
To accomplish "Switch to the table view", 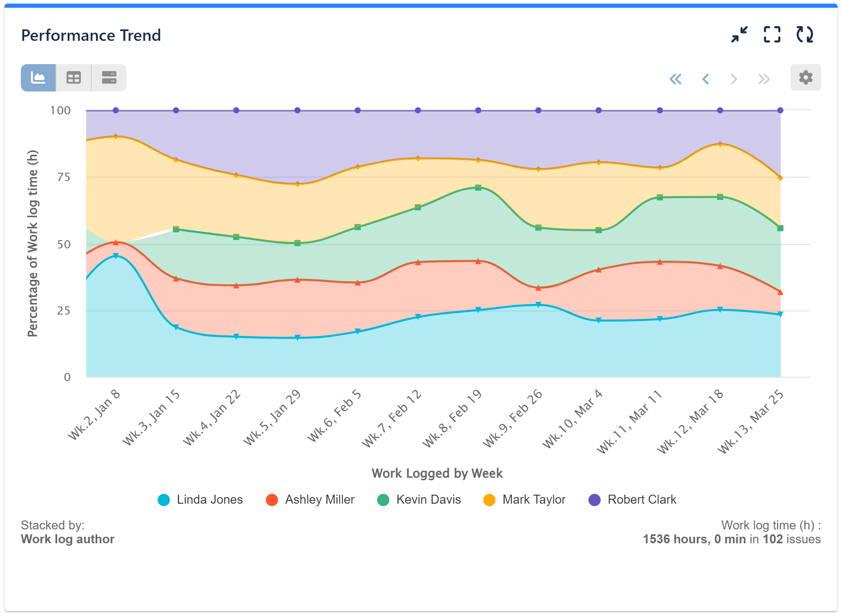I will tap(73, 77).
